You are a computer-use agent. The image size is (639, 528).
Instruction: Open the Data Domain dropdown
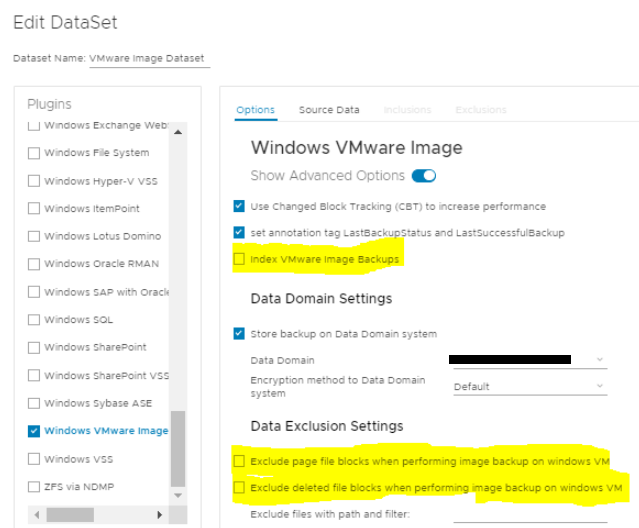[528, 360]
